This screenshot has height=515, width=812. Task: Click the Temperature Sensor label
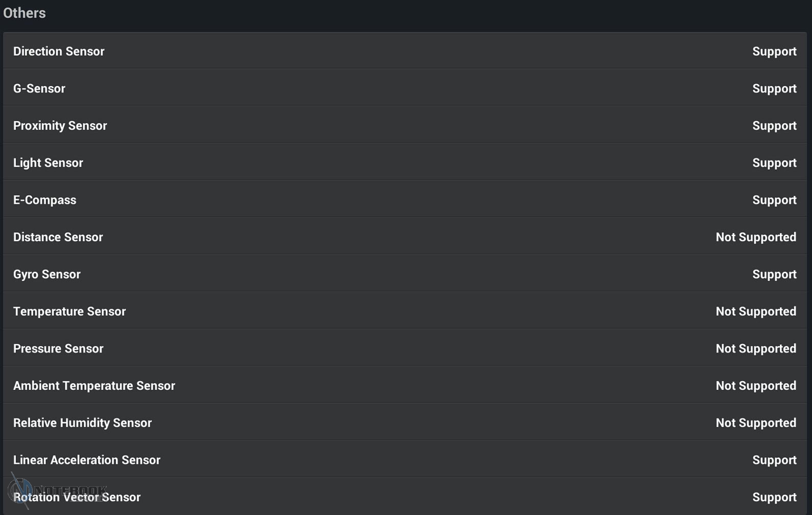pos(69,312)
